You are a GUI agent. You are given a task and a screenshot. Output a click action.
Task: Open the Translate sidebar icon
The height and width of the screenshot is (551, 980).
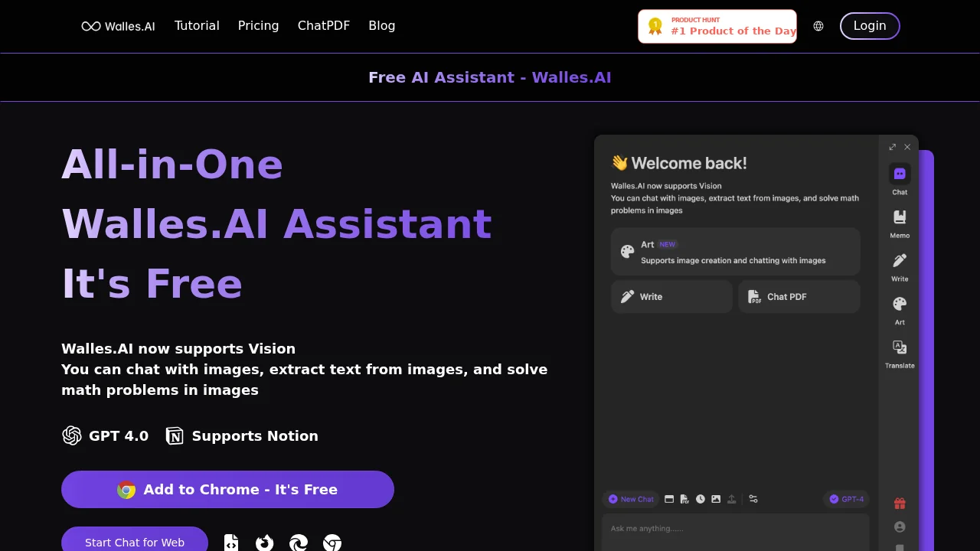click(900, 348)
